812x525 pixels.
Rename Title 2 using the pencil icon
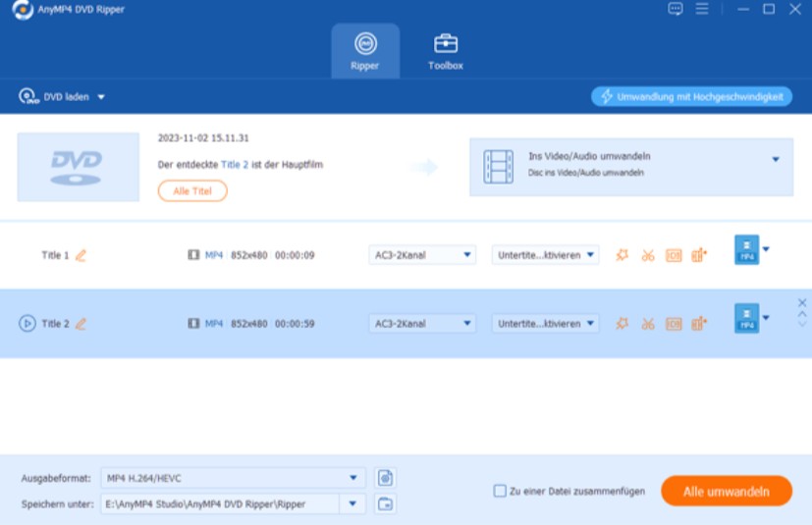coord(81,324)
